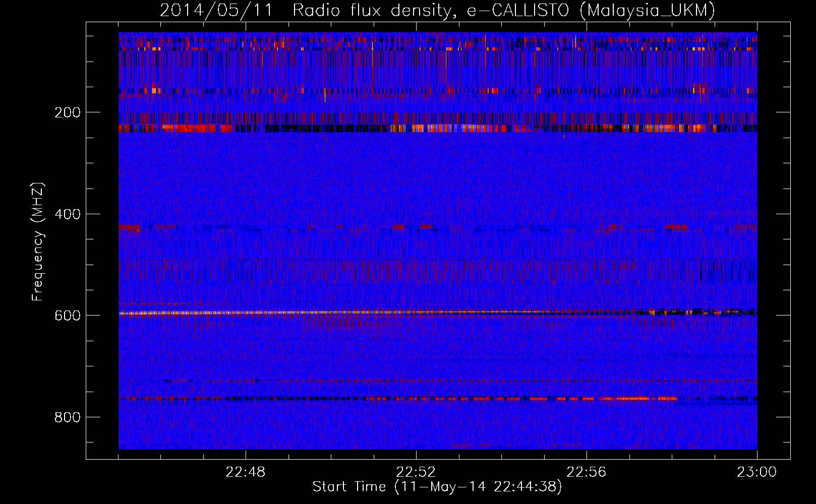Viewport: 816px width, 504px height.
Task: Click the 600 frequency tick label
Action: [x=68, y=316]
